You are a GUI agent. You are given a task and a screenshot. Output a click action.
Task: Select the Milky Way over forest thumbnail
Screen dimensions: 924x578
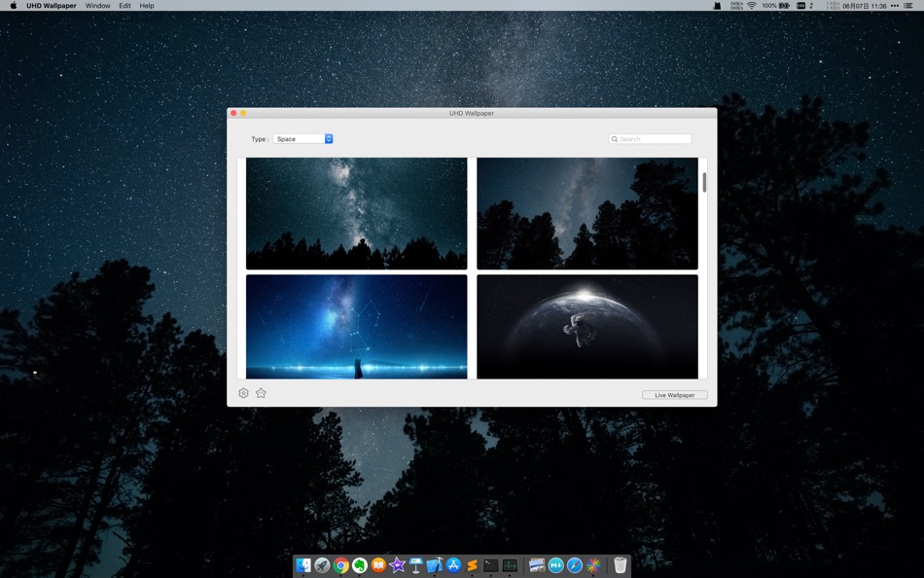point(357,213)
